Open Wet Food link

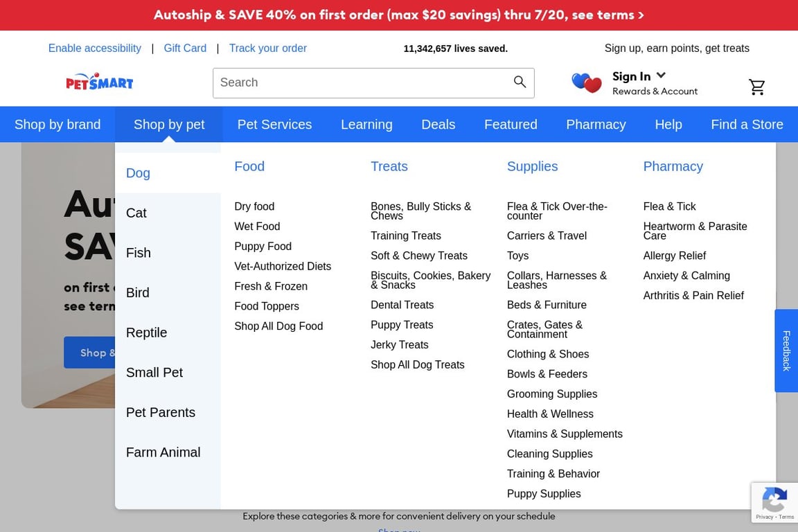pyautogui.click(x=257, y=226)
